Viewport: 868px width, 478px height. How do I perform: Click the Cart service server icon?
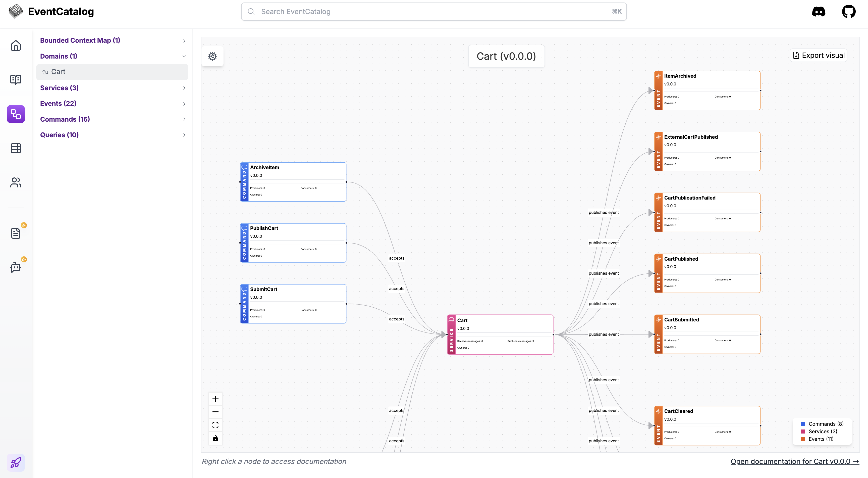451,320
